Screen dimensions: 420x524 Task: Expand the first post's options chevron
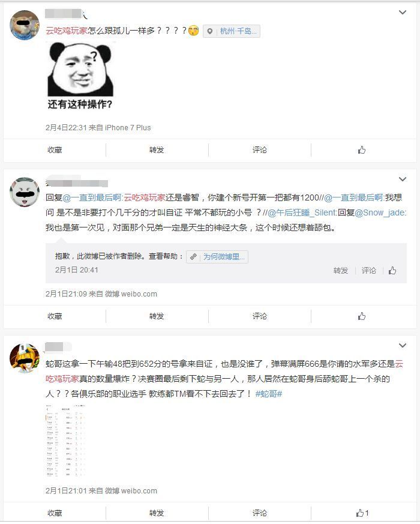point(402,13)
